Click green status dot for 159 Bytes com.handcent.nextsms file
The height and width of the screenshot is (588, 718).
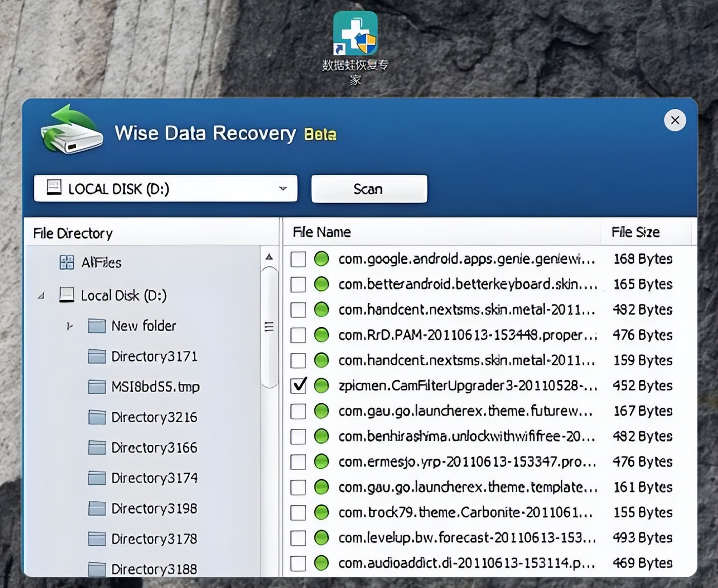[322, 360]
